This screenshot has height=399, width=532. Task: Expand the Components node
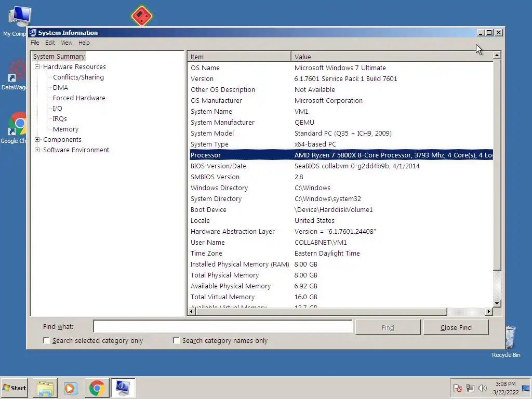(x=37, y=139)
